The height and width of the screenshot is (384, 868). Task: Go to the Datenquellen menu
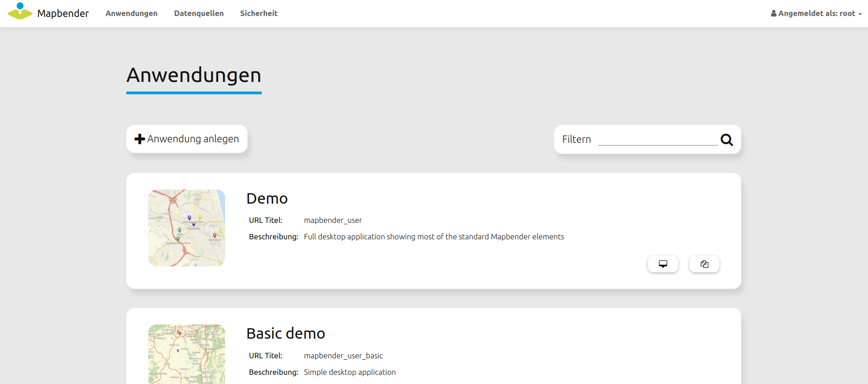[199, 14]
